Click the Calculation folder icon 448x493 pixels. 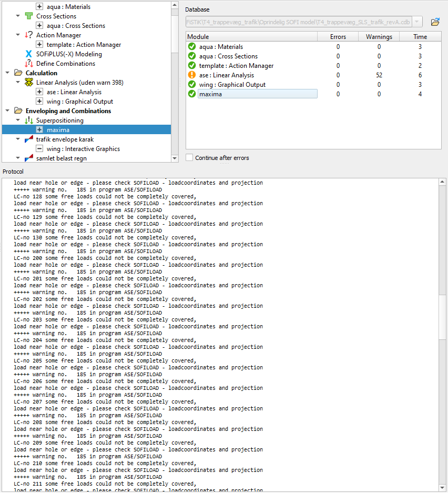[x=18, y=73]
